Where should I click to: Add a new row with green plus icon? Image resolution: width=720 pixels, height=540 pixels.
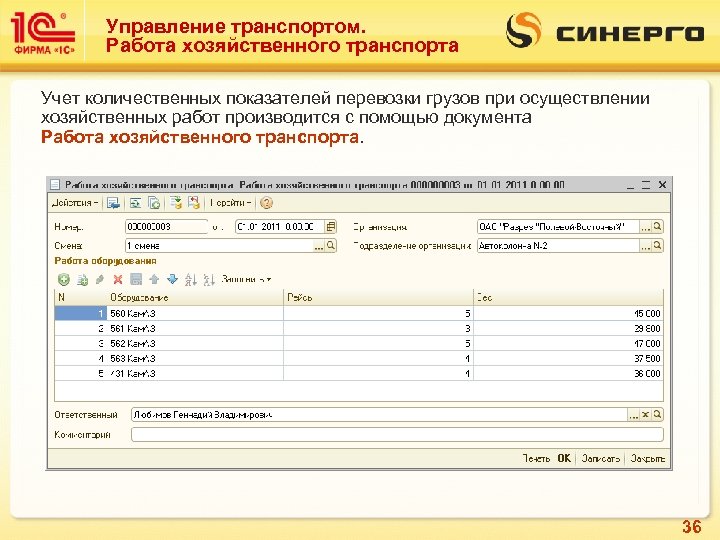pos(63,279)
